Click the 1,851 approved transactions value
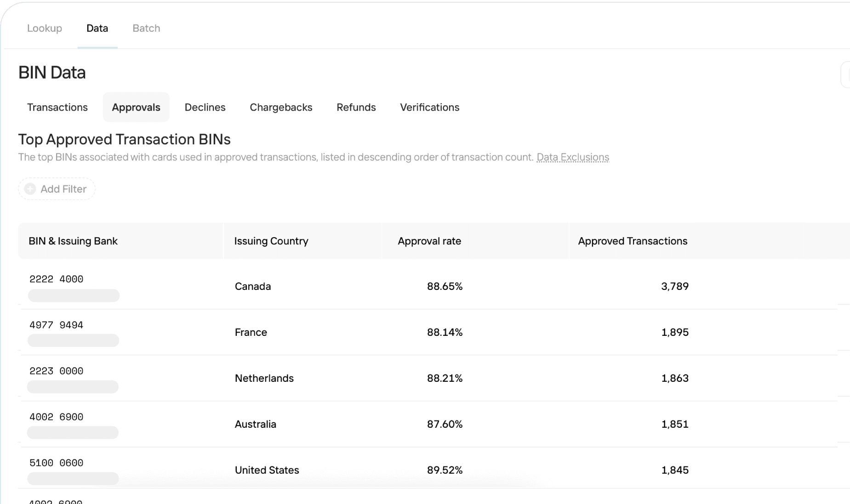Viewport: 850px width, 504px height. pyautogui.click(x=675, y=424)
